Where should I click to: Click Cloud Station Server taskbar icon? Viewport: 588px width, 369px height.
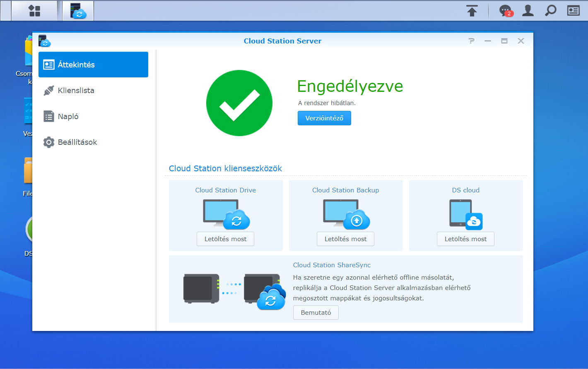pyautogui.click(x=78, y=11)
